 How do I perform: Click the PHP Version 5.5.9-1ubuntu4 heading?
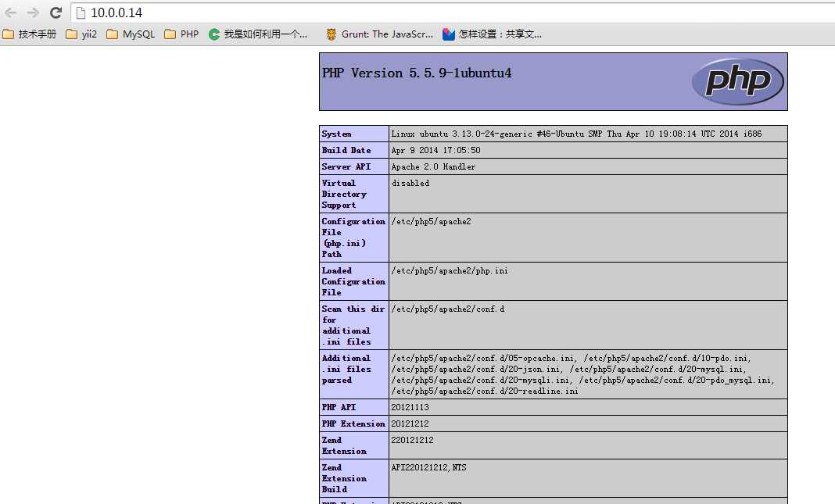click(417, 73)
